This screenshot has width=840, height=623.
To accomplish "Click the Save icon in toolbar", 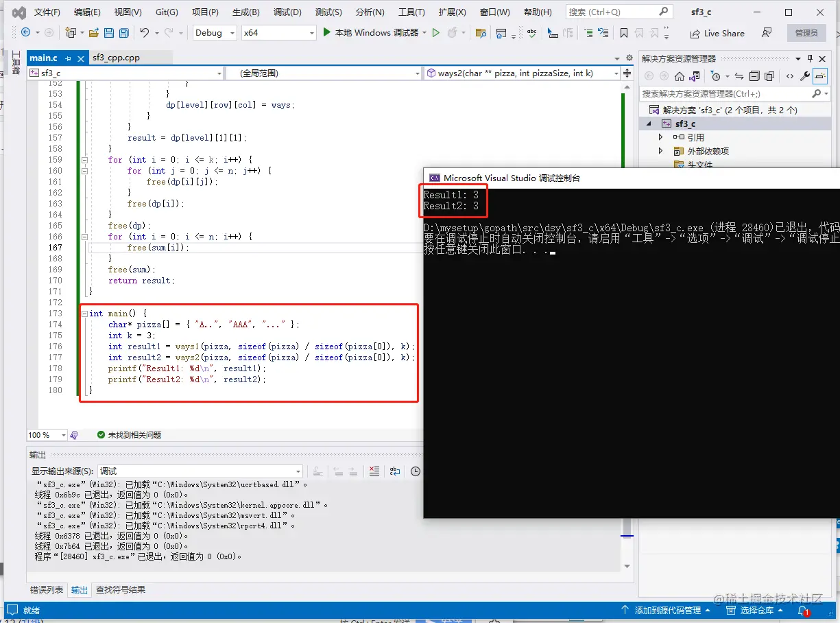I will coord(110,33).
